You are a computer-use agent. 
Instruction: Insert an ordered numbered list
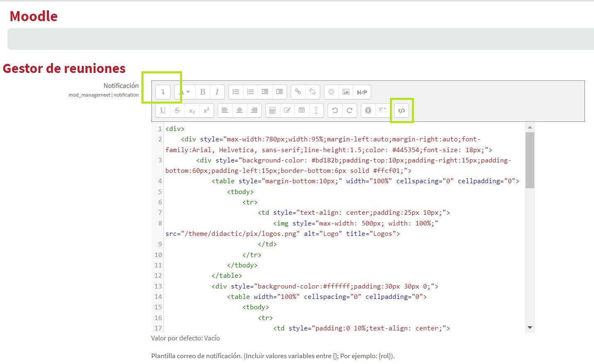coord(251,92)
